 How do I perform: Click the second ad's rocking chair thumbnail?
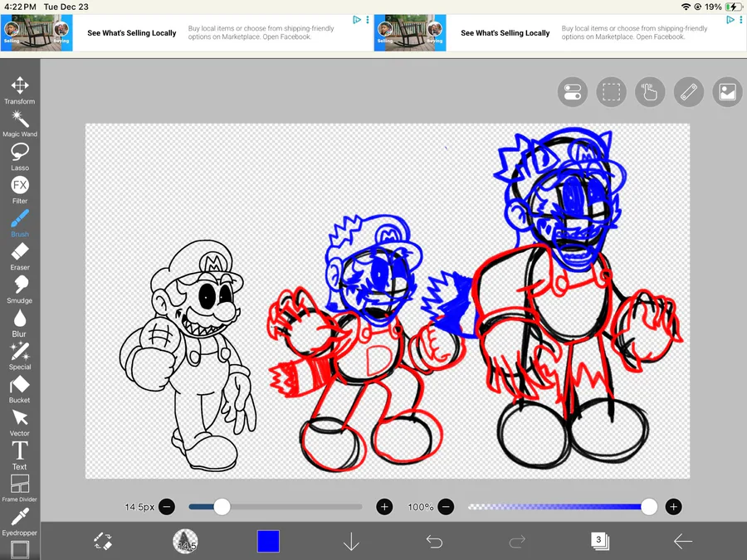(x=410, y=33)
